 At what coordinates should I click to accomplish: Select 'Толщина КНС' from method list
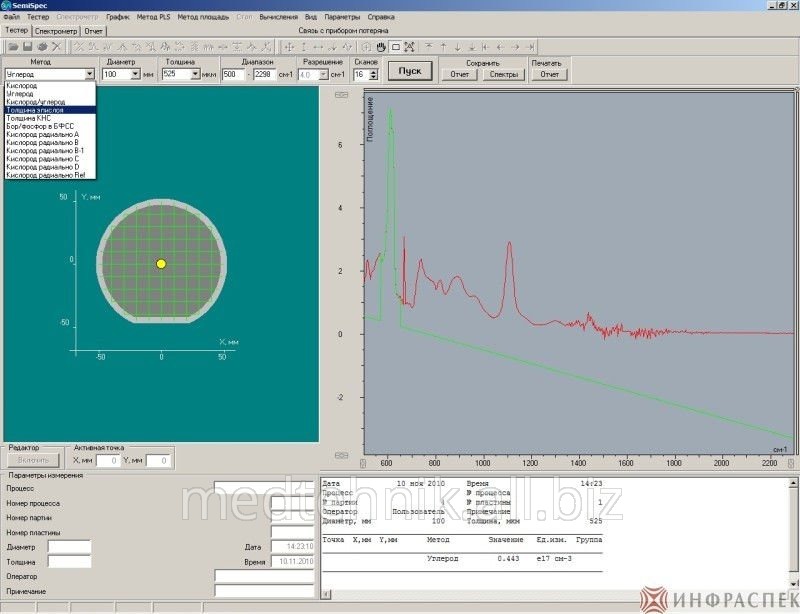pyautogui.click(x=28, y=118)
